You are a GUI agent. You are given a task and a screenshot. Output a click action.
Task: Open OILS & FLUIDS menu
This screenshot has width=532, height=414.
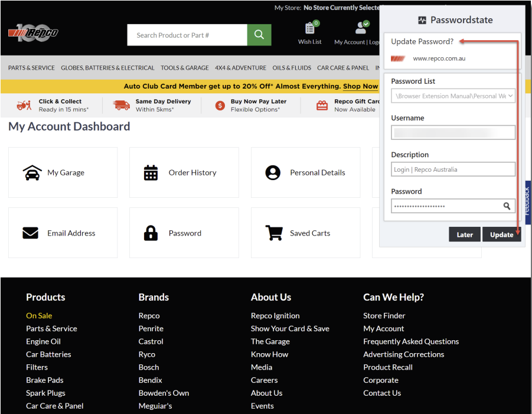click(x=292, y=67)
